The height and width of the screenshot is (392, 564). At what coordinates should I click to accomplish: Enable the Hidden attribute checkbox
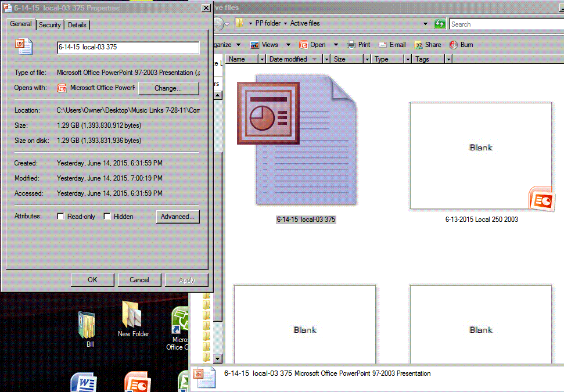pos(107,217)
